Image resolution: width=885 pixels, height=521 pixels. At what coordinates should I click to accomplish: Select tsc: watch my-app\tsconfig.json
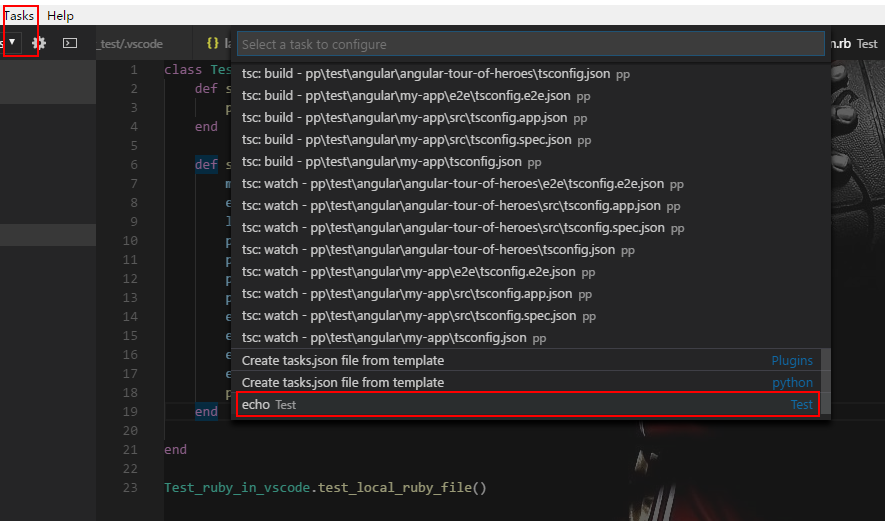[531, 338]
